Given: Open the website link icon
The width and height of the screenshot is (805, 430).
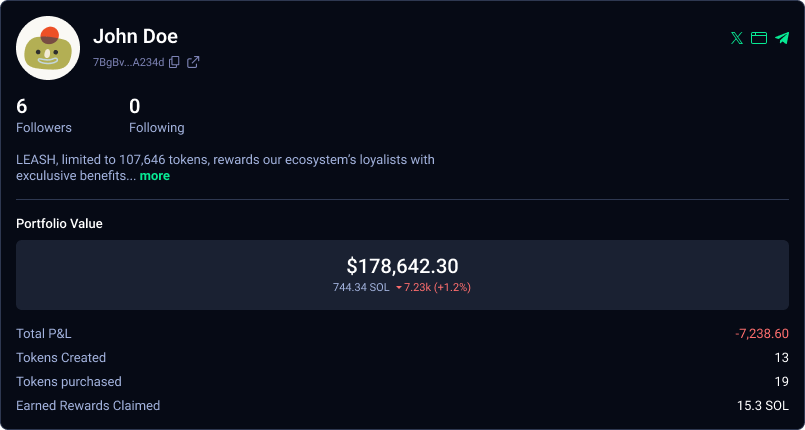Looking at the screenshot, I should click(759, 38).
